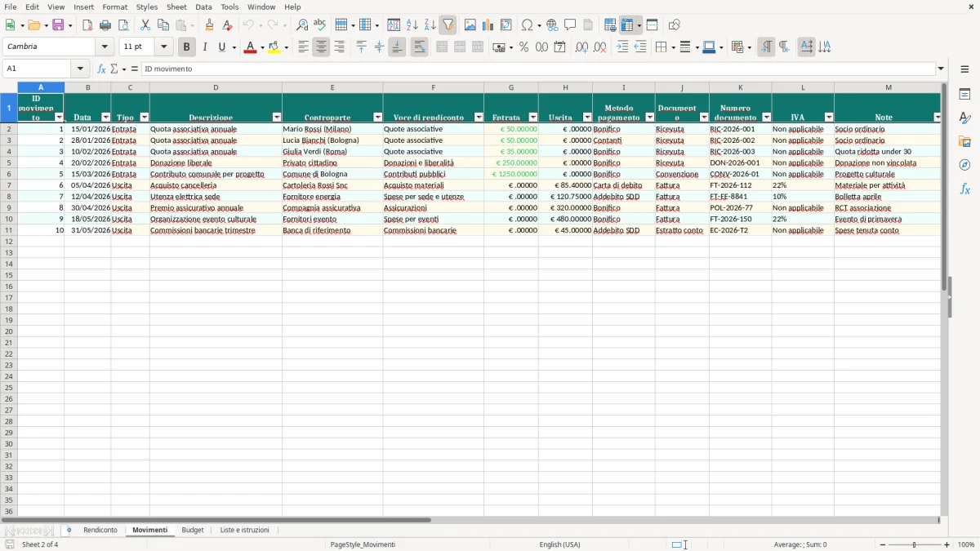
Task: Expand the formula bar
Action: 941,69
